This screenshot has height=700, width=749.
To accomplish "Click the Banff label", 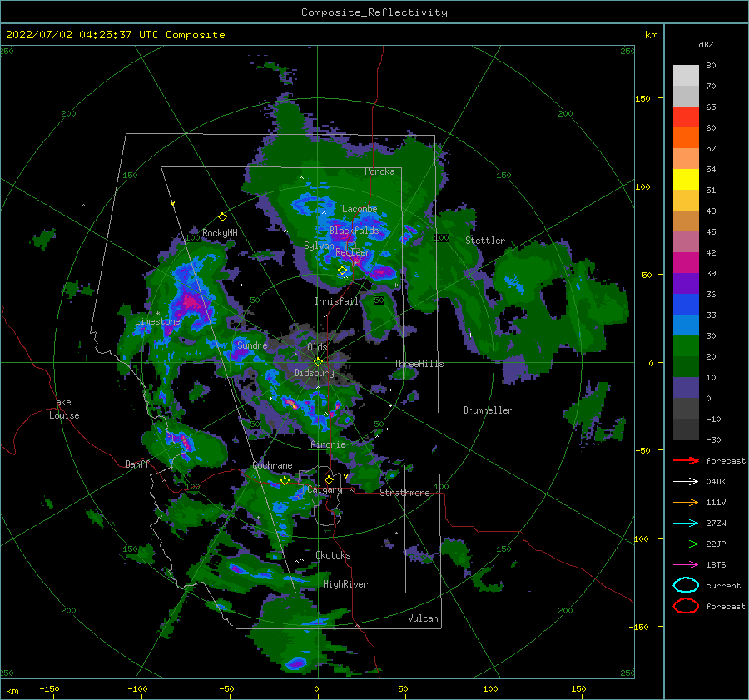I will (137, 464).
